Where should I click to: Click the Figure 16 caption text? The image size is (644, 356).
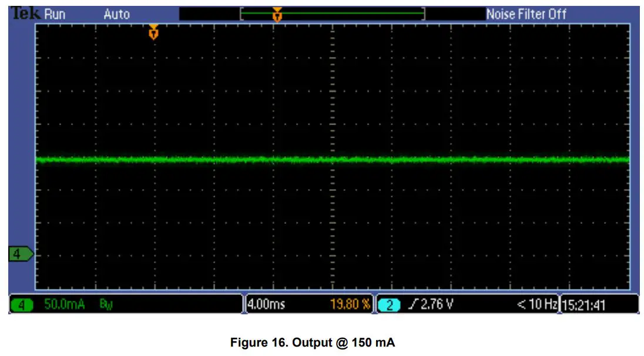pos(313,342)
